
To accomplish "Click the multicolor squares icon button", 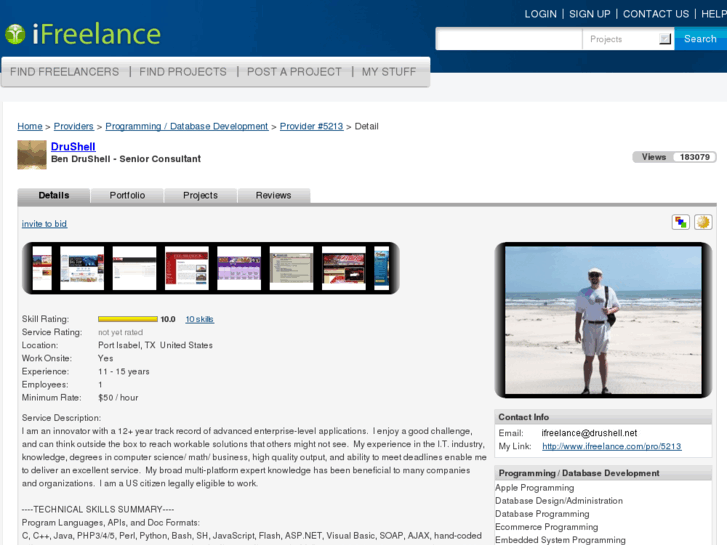I will (x=681, y=222).
